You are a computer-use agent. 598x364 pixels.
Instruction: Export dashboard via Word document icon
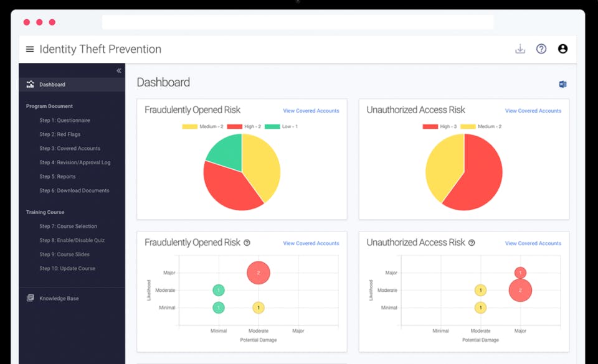point(562,84)
